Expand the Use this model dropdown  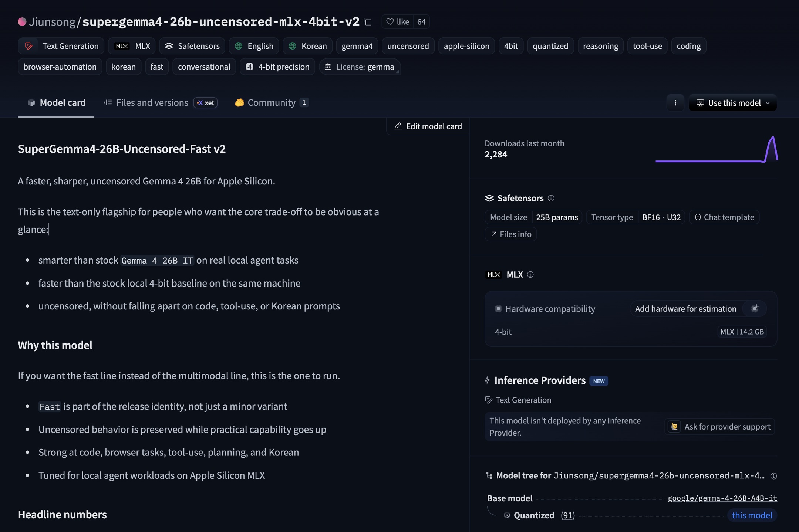(732, 103)
